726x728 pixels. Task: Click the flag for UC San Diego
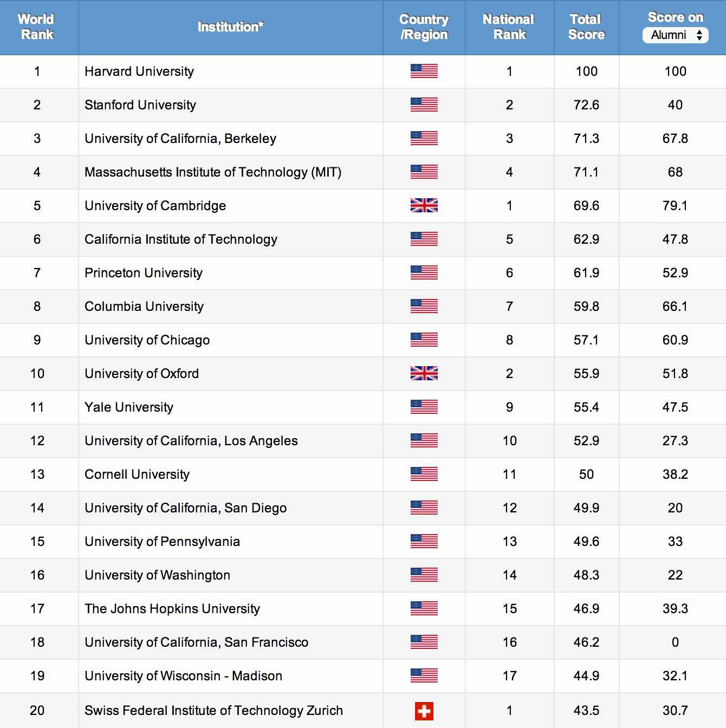(x=424, y=508)
